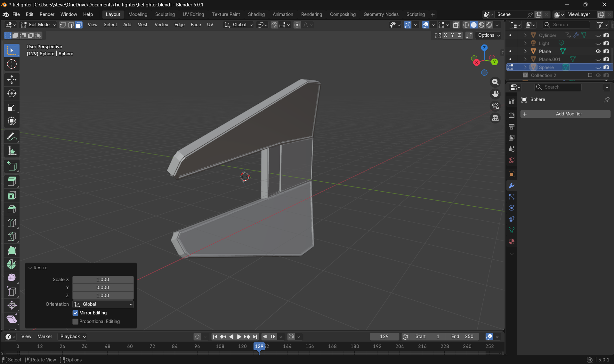Click frame 129 marker on timeline
This screenshot has width=614, height=364.
259,346
